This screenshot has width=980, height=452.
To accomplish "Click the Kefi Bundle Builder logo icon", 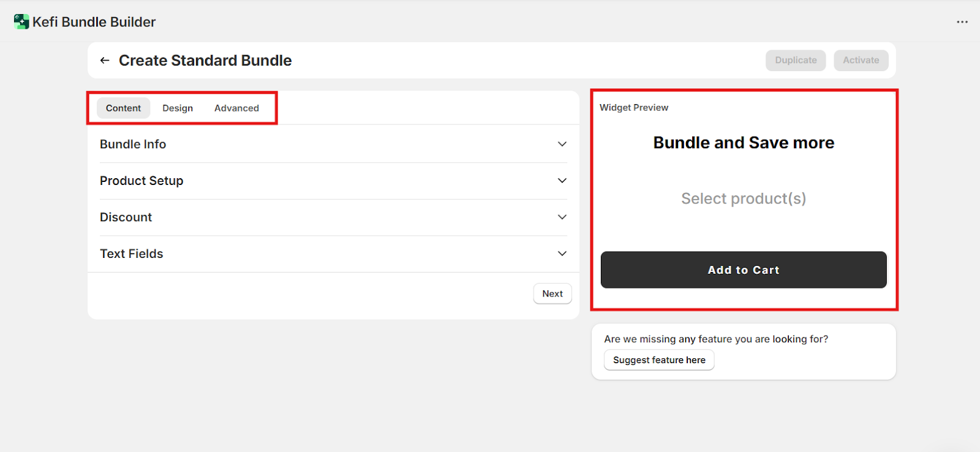I will pos(21,22).
